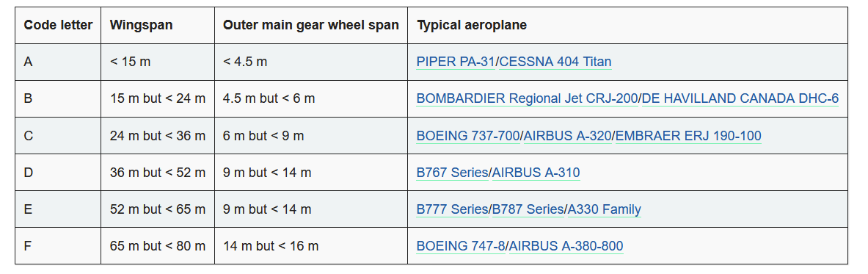Open the AIRBUS A-320 link
This screenshot has width=868, height=274.
click(x=568, y=136)
